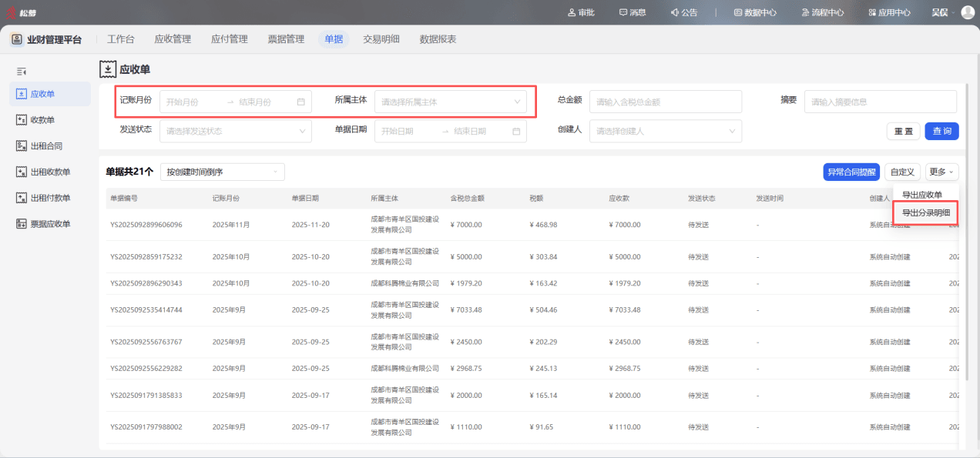Click the 应收款 column header
This screenshot has height=458, width=980.
pos(619,199)
